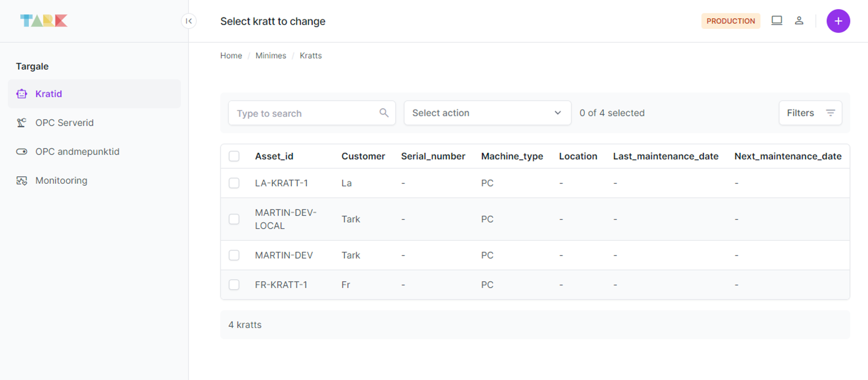Sort by the Asset_id column header
Viewport: 868px width, 380px height.
(274, 156)
